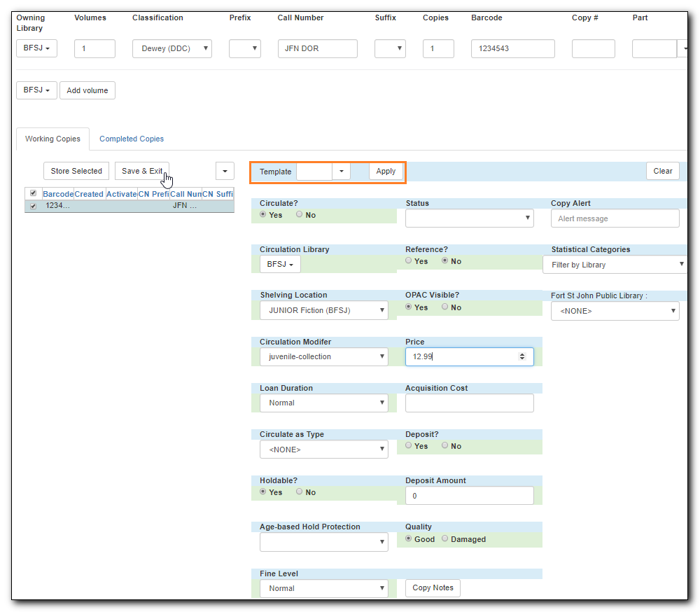Open the grid actions caret dropdown
Image resolution: width=700 pixels, height=612 pixels.
[225, 171]
